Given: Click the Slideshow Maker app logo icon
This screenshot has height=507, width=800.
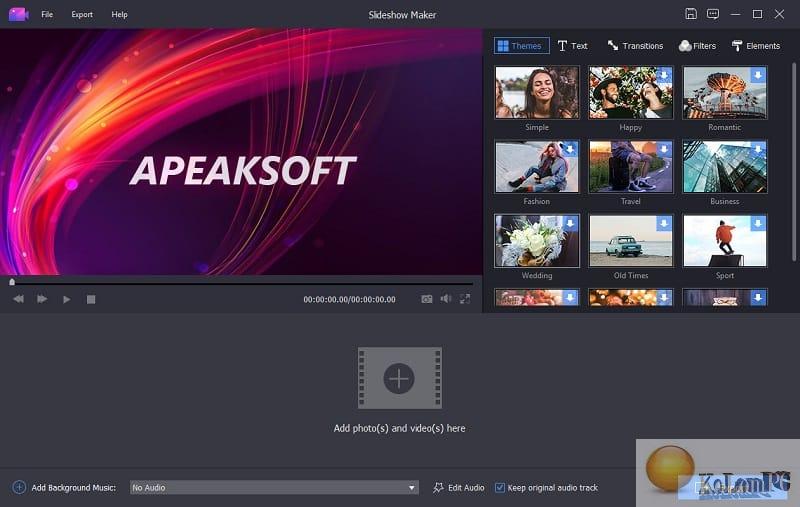Looking at the screenshot, I should point(18,14).
